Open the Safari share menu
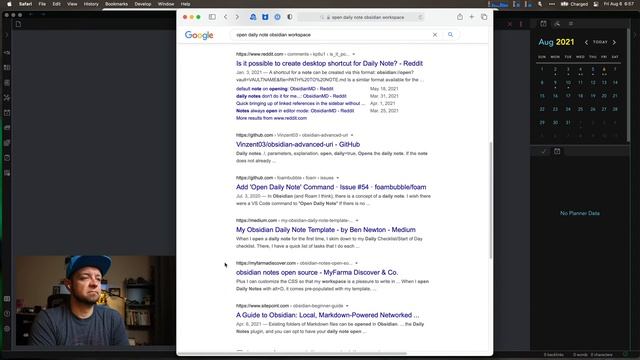 [460, 17]
